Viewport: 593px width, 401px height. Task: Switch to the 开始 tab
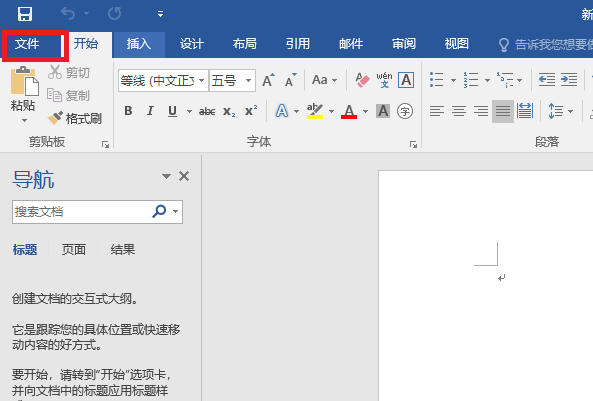point(86,44)
